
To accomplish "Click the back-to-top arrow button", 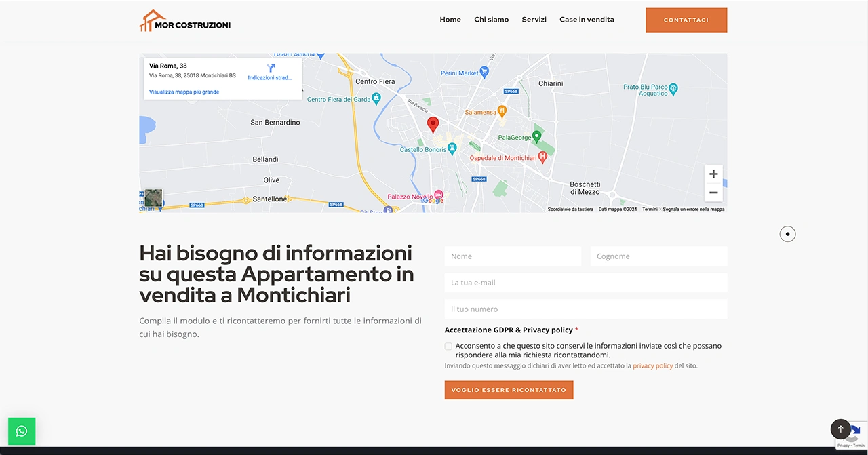I will 840,429.
